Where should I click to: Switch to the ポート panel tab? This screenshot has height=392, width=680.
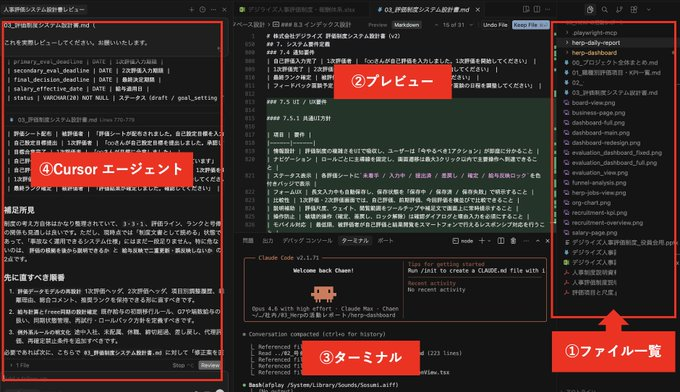tap(385, 241)
